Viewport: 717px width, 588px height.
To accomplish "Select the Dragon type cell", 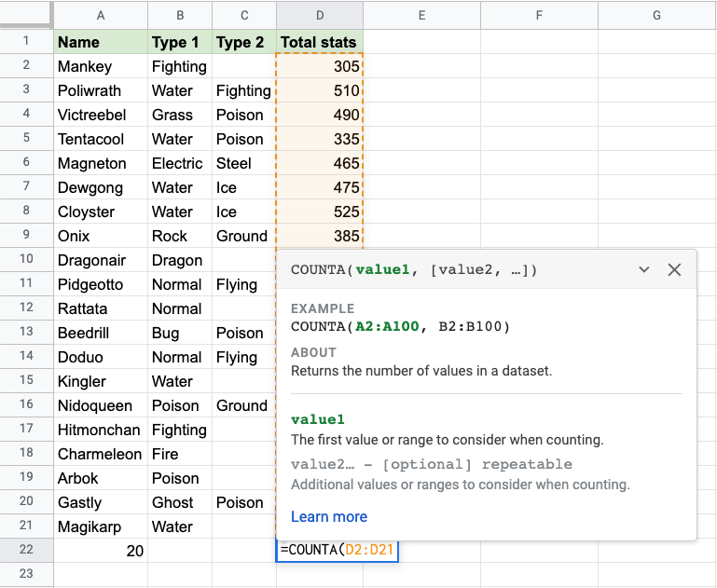I will click(179, 260).
